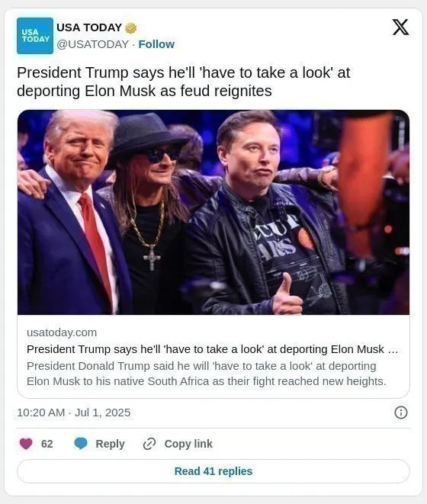
Task: Click the article card description text
Action: pyautogui.click(x=207, y=374)
